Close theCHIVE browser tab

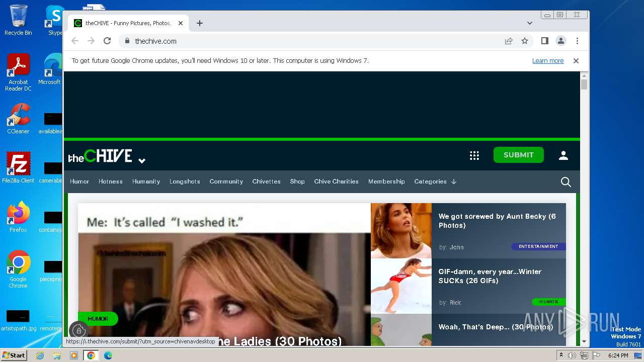(181, 23)
